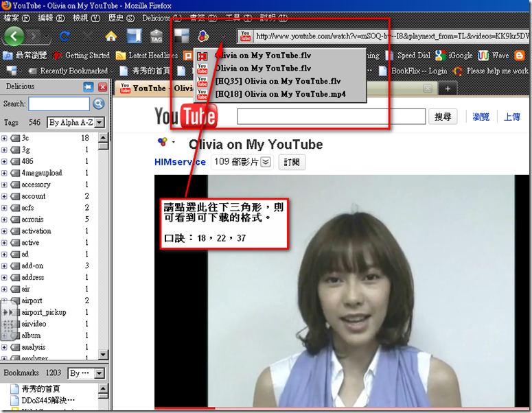Expand the 4megaupload tag
Screen dimensions: 532x413
[x=4, y=173]
